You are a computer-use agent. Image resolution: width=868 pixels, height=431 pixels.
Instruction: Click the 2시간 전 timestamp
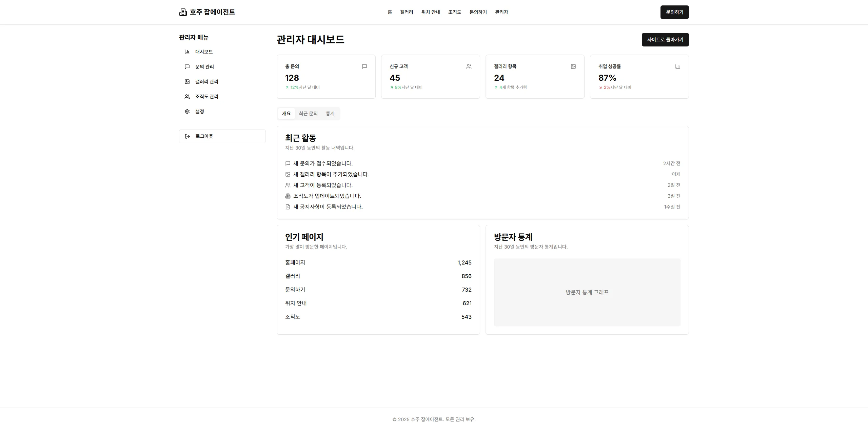[x=672, y=163]
